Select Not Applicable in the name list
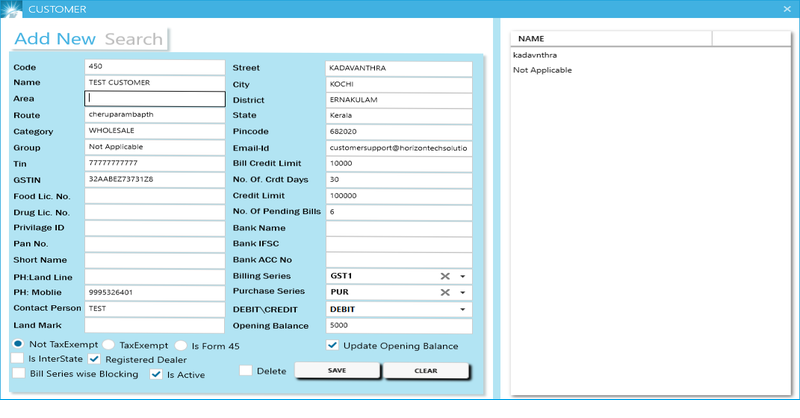The image size is (800, 418). click(x=542, y=70)
